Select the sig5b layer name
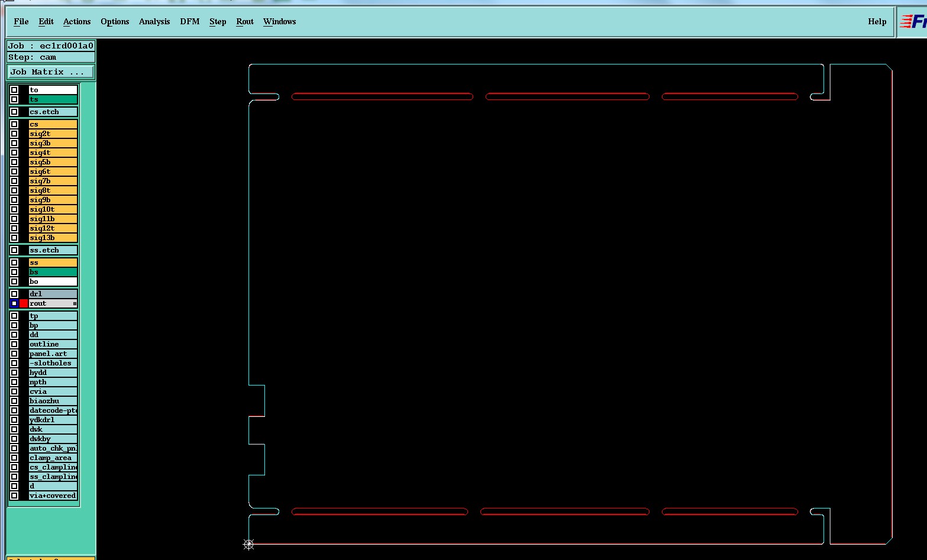Viewport: 927px width, 560px height. (x=53, y=162)
